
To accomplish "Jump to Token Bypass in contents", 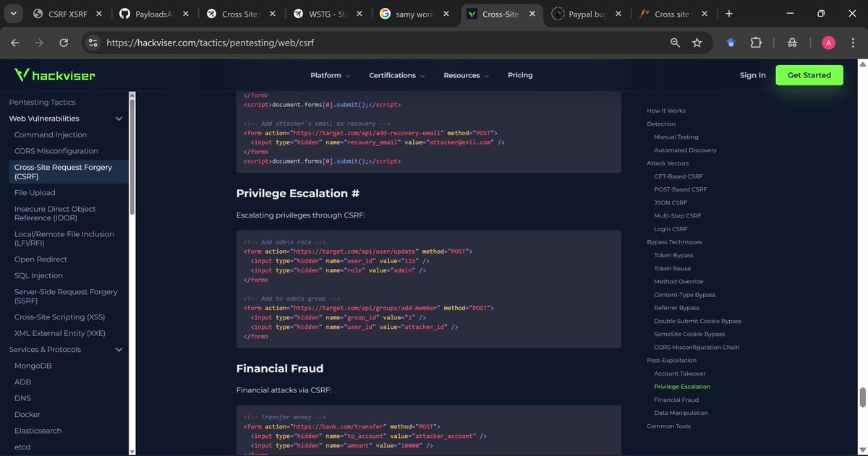I will click(673, 255).
